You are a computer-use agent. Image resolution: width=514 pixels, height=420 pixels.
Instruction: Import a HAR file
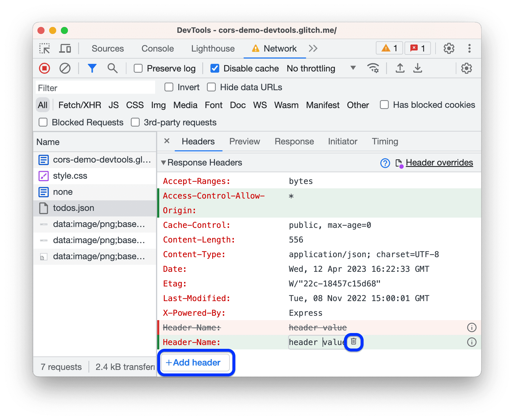point(400,68)
